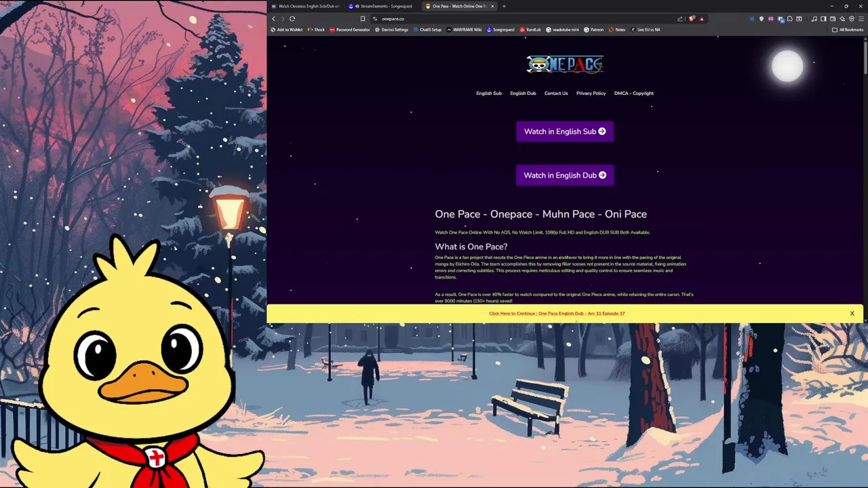Dismiss the yellow continue banner with X
Viewport: 868px width, 488px height.
852,314
